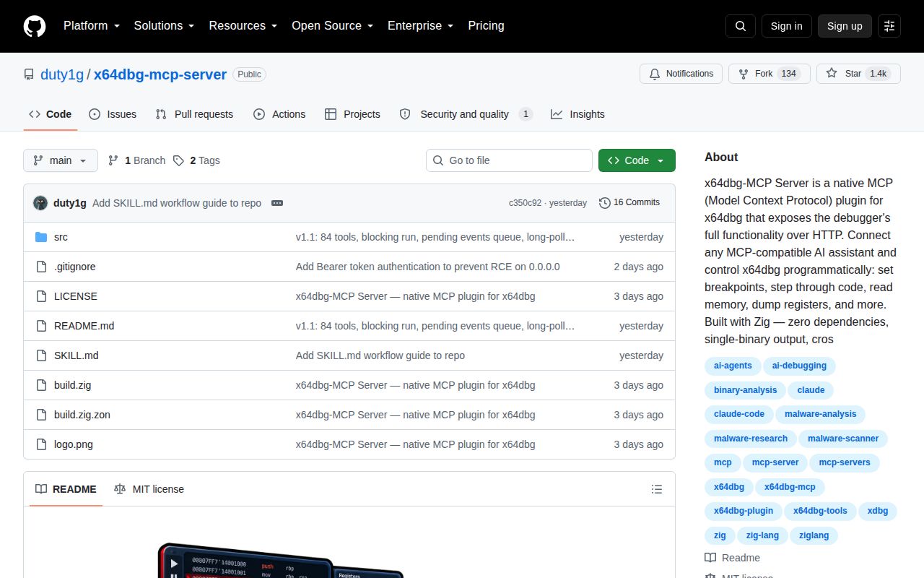Viewport: 924px width, 578px height.
Task: Select the ziglang topic tag
Action: point(814,535)
